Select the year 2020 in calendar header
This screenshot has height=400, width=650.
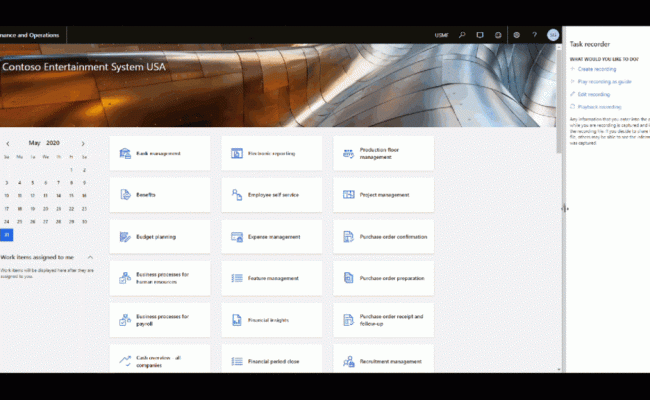point(53,143)
